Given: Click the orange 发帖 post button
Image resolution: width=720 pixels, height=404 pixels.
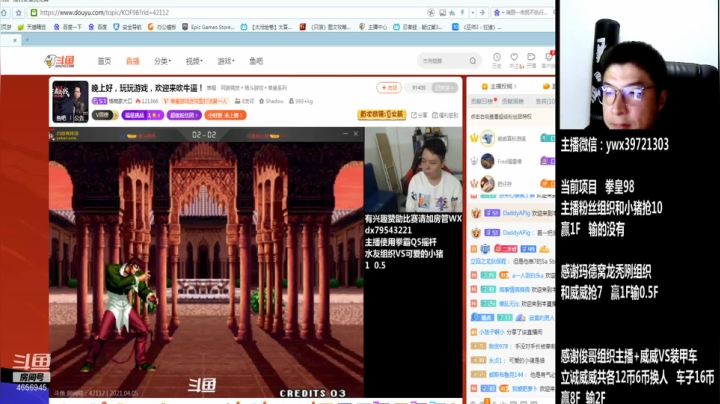Looking at the screenshot, I should [x=389, y=88].
